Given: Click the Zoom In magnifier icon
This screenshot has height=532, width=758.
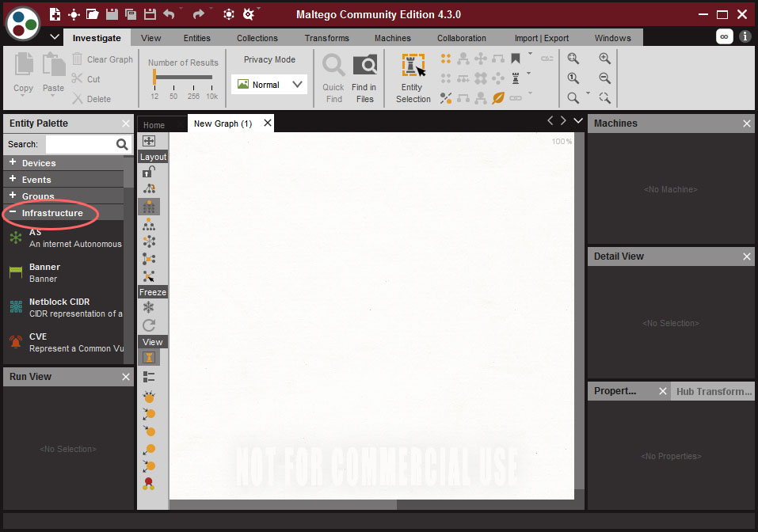Looking at the screenshot, I should point(604,59).
